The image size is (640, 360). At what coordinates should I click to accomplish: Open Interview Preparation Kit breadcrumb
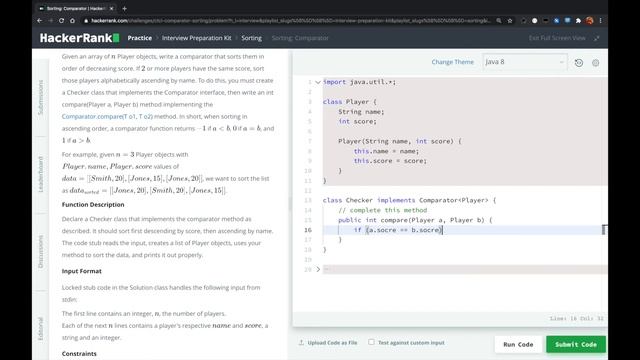pos(196,38)
